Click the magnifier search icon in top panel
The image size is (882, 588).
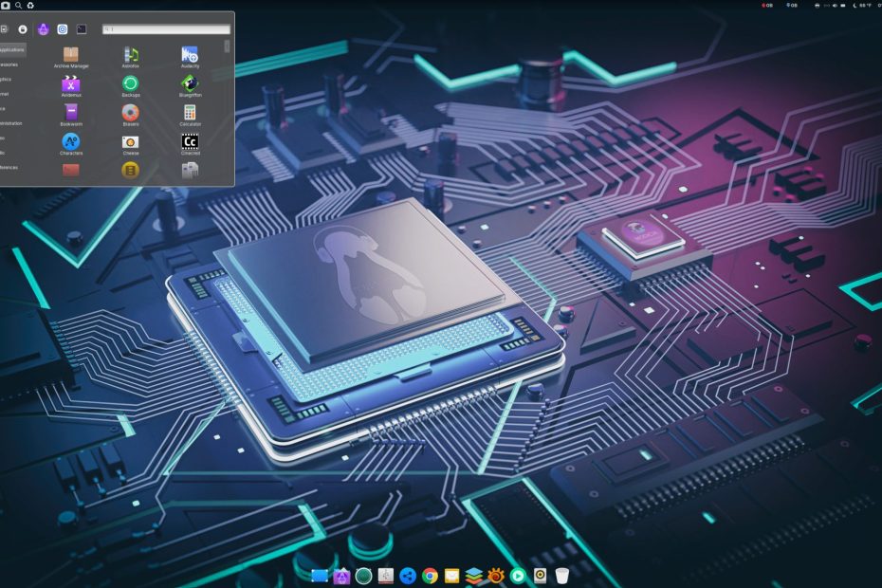(19, 5)
